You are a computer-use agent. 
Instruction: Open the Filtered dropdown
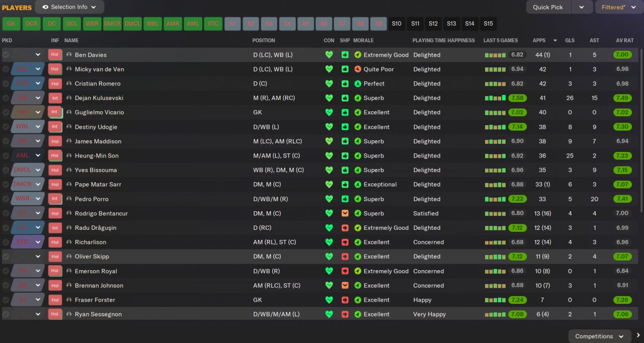tap(619, 7)
